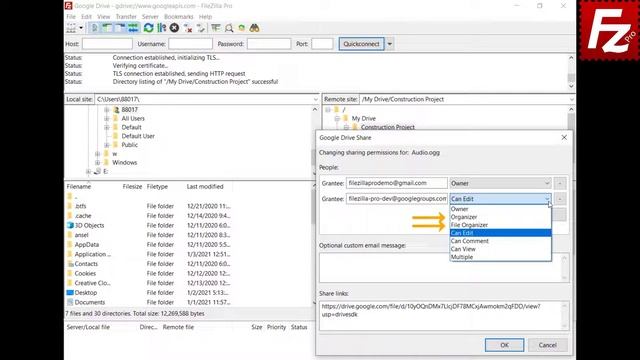Toggle local directory tree display
Image resolution: width=640 pixels, height=360 pixels.
point(107,28)
